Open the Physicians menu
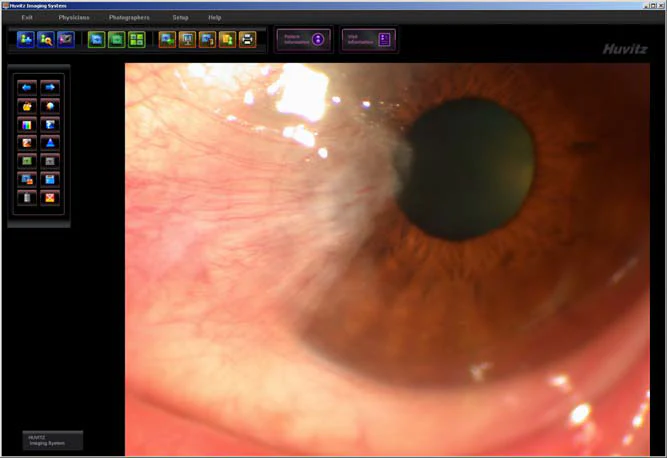 coord(74,17)
